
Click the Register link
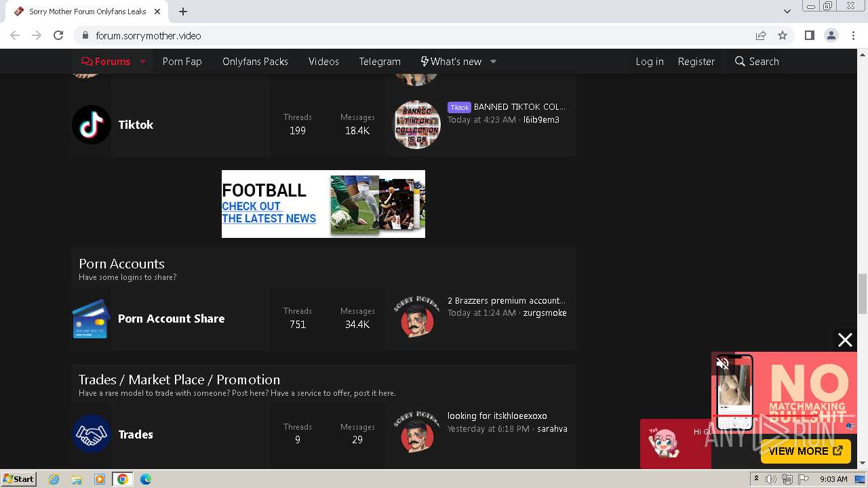(x=696, y=62)
